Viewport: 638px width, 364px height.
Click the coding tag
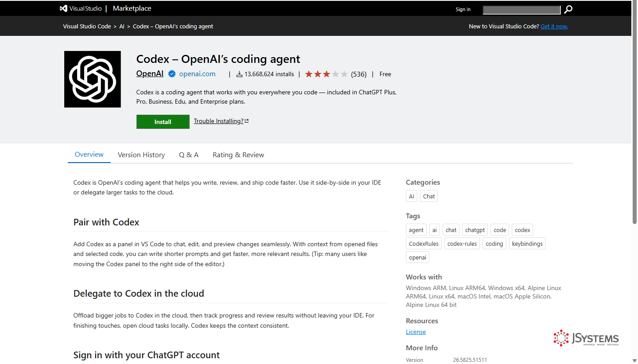pos(494,244)
